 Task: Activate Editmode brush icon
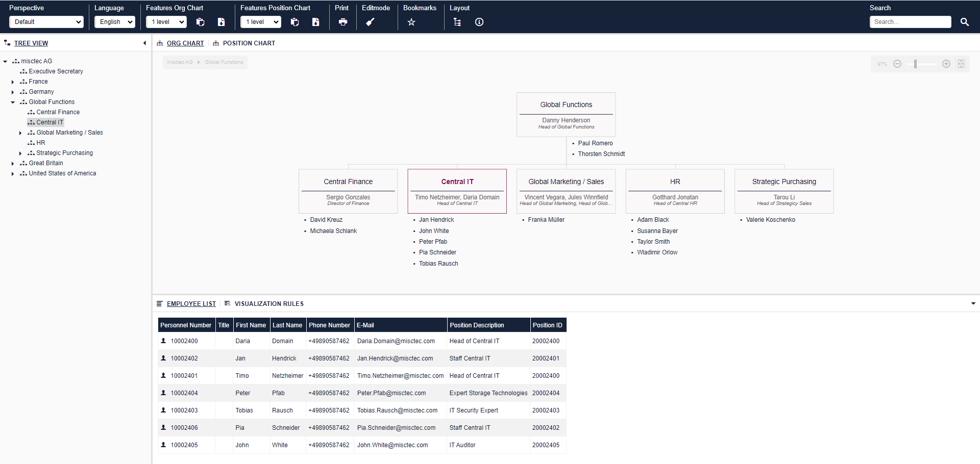point(371,22)
